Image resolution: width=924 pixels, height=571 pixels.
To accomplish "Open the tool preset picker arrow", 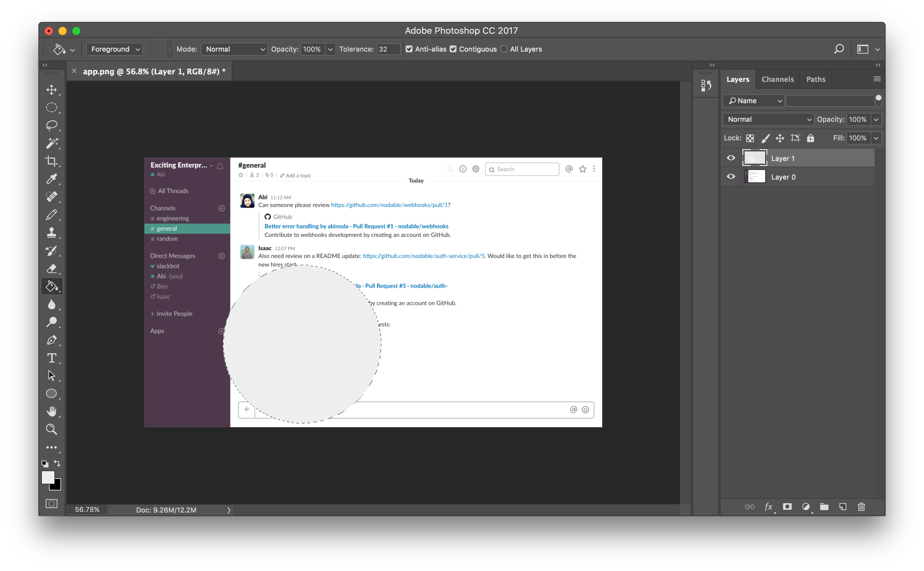I will [73, 50].
